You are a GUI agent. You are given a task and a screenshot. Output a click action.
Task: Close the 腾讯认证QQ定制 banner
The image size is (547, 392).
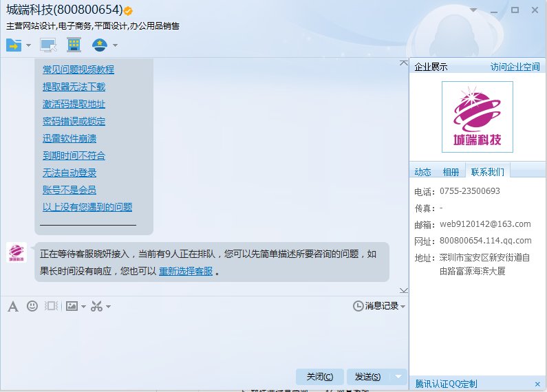[x=537, y=384]
